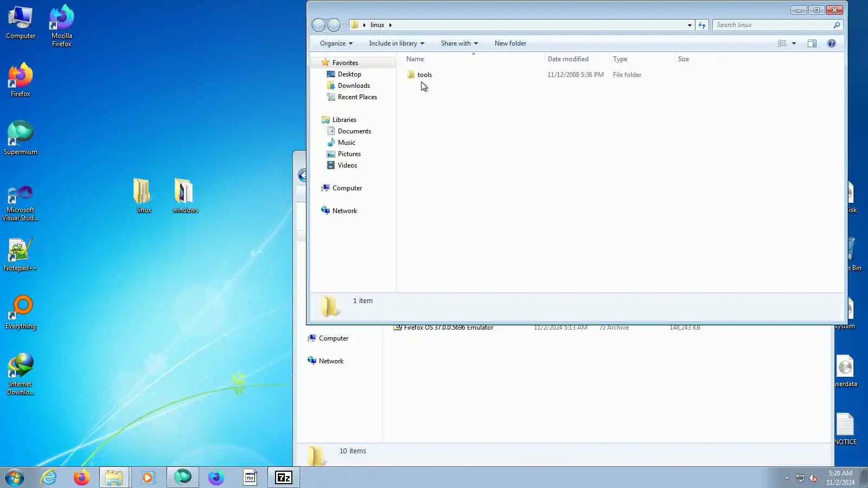Click the network icon in system tray

800,478
